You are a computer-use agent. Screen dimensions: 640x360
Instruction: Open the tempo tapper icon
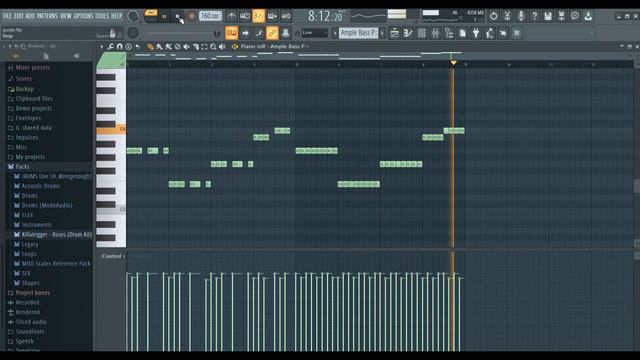coord(489,33)
